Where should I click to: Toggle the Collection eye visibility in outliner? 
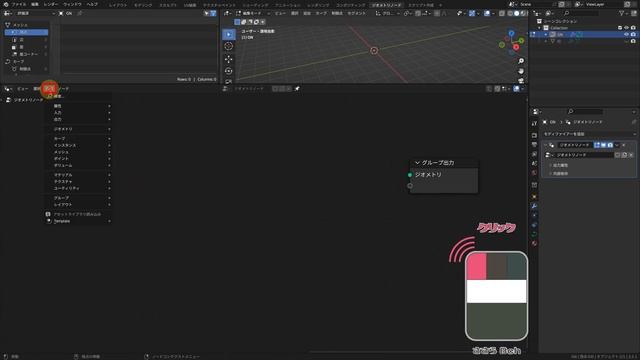point(627,28)
